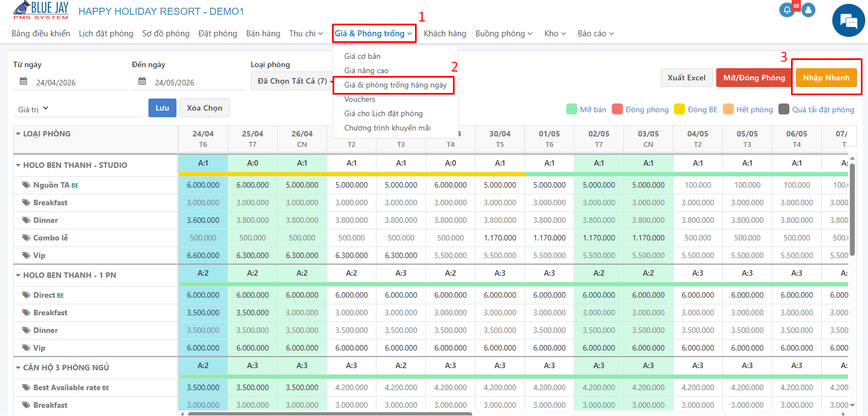Collapse the HOLO BEN THANH - 1 PN group
The height and width of the screenshot is (416, 868).
point(18,275)
